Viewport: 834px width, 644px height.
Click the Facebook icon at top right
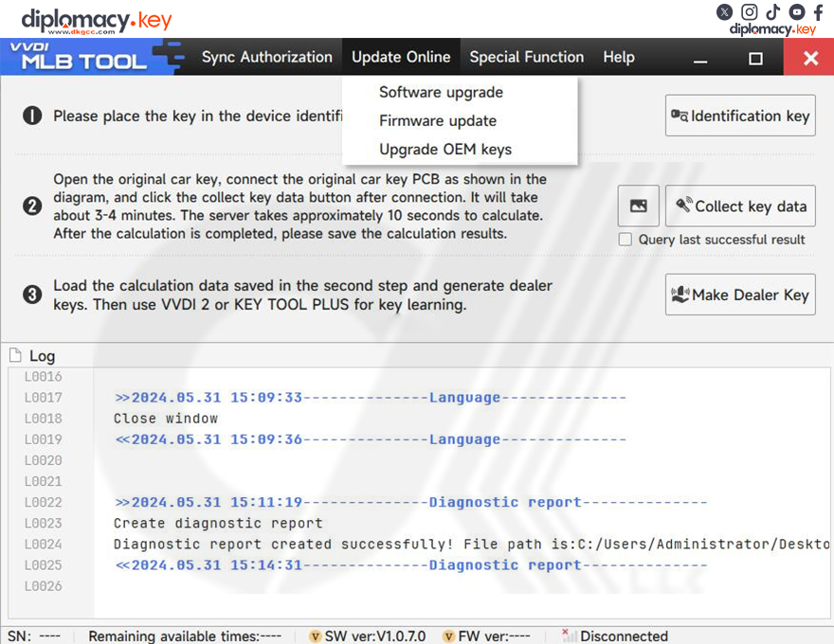coord(818,11)
